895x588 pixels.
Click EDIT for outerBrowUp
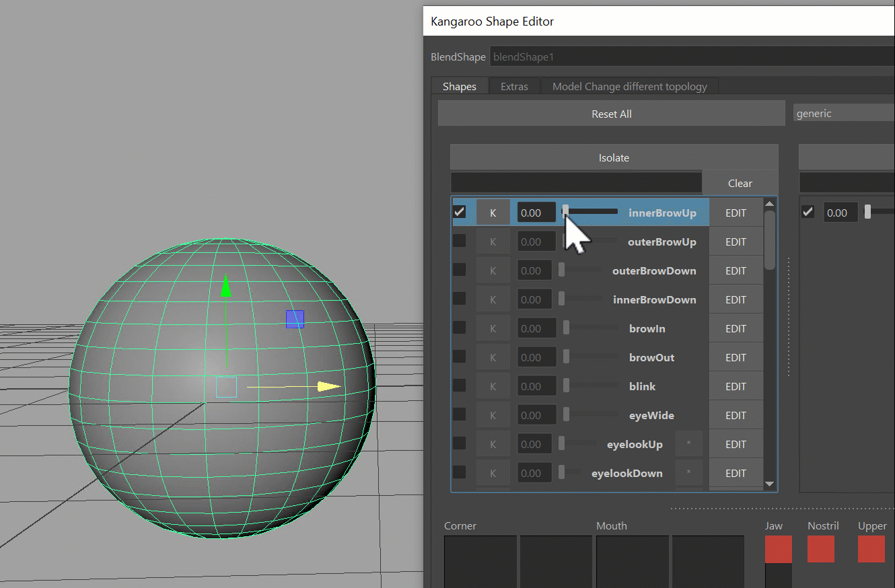pyautogui.click(x=736, y=242)
